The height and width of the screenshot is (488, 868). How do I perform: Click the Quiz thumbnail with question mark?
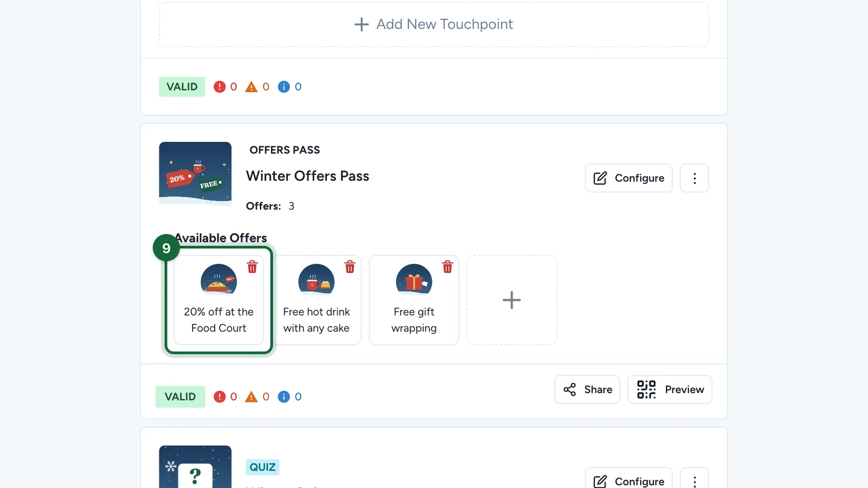tap(195, 467)
